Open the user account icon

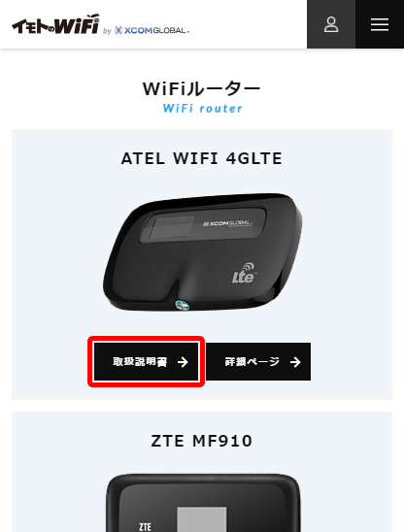point(331,24)
